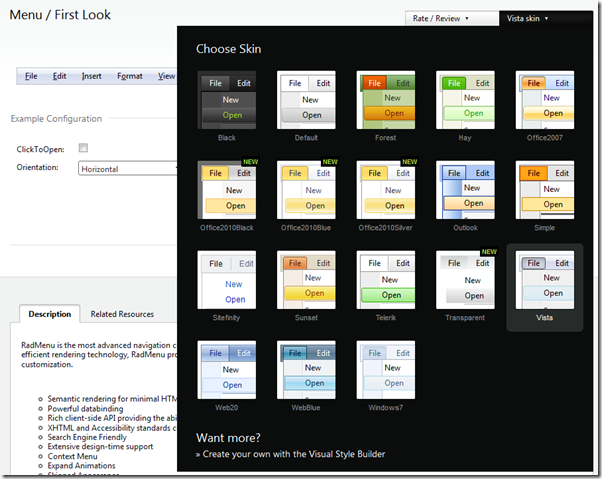This screenshot has height=479, width=602.
Task: Open the Orientation dropdown
Action: click(x=126, y=169)
